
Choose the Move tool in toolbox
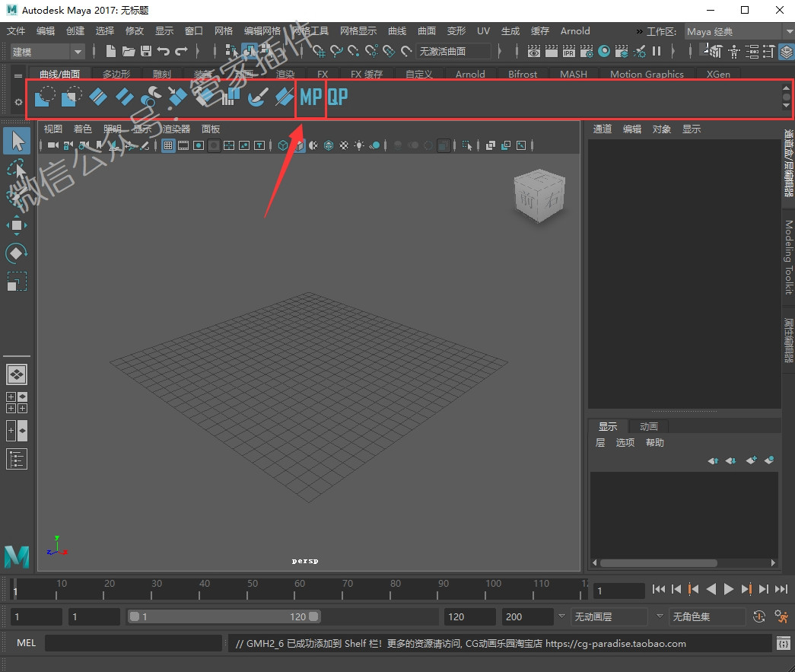[x=16, y=225]
